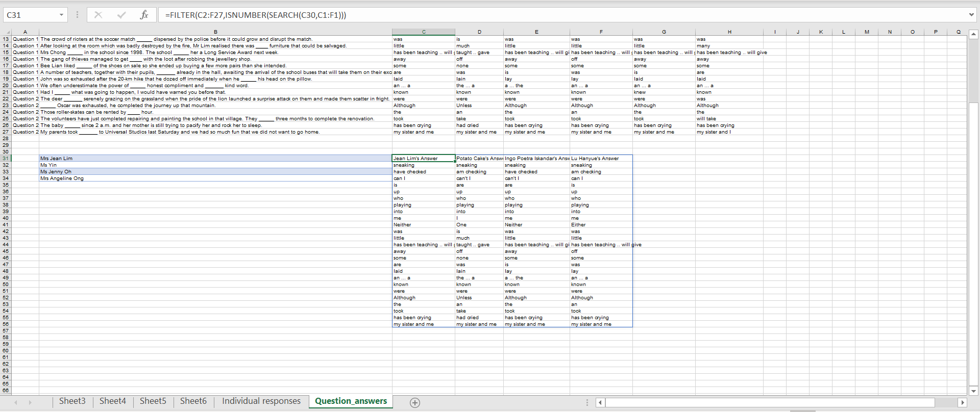Select column C header
This screenshot has height=412, width=980.
pos(424,32)
